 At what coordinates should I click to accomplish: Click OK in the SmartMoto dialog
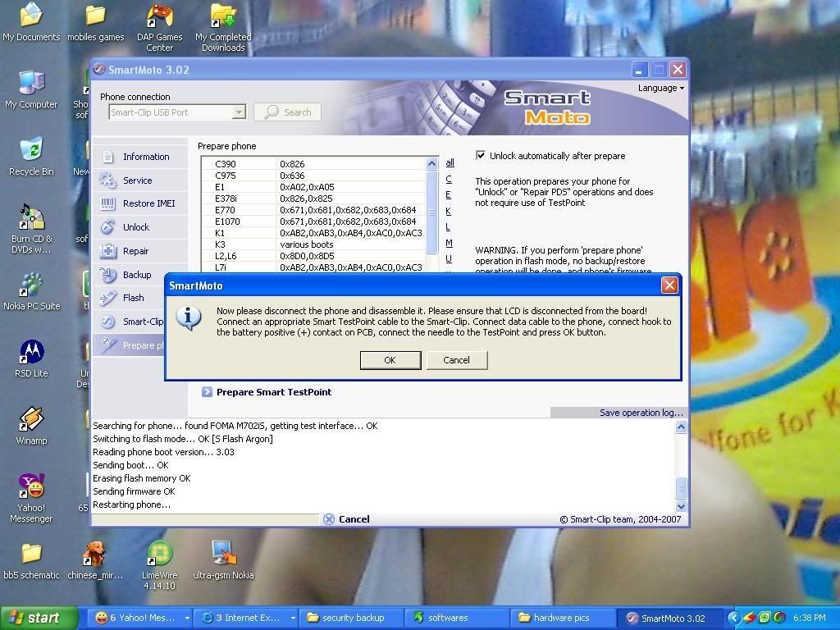[390, 360]
